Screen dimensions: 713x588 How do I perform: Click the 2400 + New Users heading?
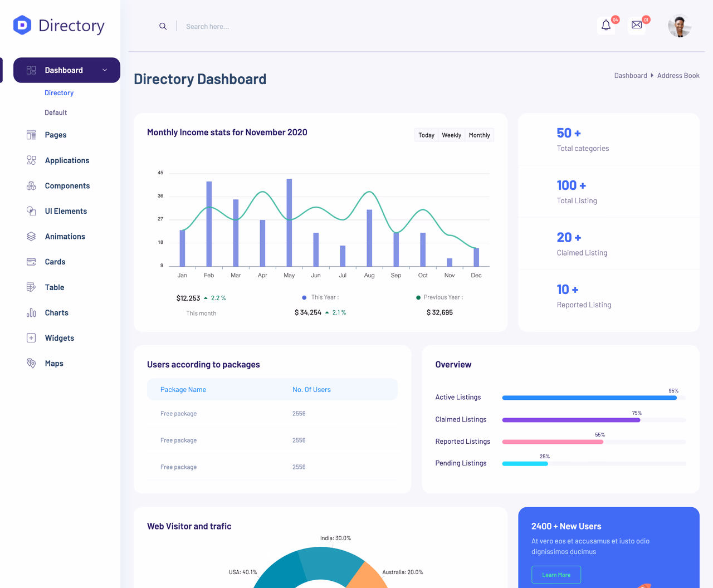coord(566,526)
